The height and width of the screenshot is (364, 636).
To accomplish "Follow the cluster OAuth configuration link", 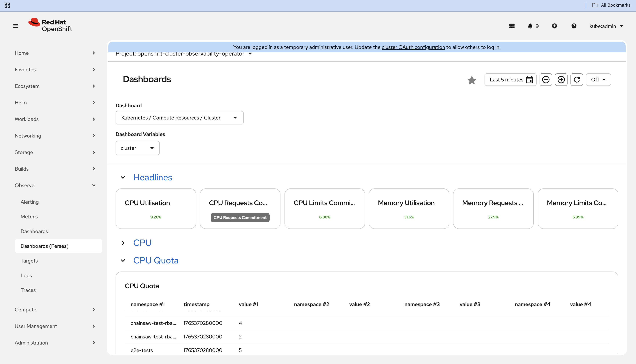I will (x=413, y=47).
